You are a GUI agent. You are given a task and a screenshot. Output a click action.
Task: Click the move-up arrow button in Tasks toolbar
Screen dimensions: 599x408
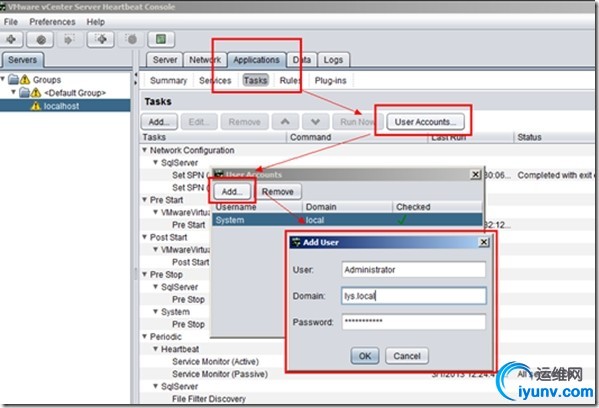[x=285, y=122]
